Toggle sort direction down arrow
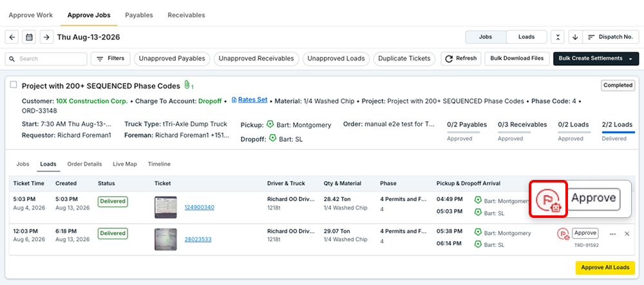644x285 pixels. click(x=575, y=37)
